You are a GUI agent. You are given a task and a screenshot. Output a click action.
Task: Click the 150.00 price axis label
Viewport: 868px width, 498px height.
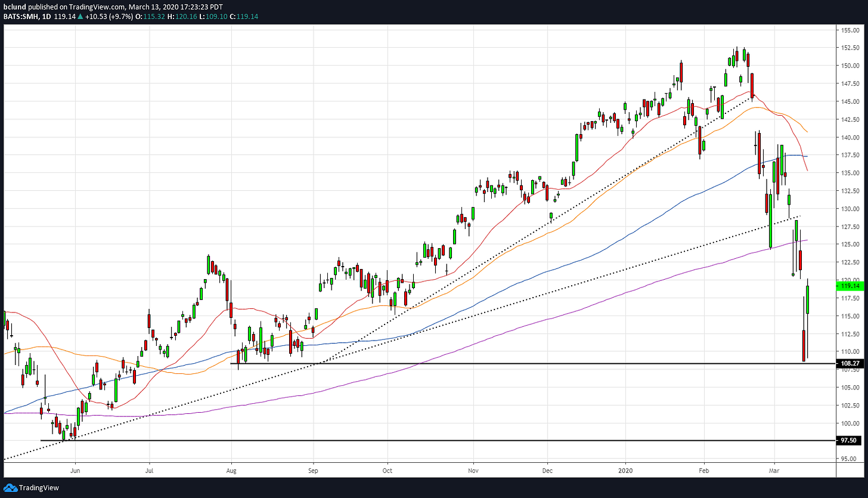850,66
